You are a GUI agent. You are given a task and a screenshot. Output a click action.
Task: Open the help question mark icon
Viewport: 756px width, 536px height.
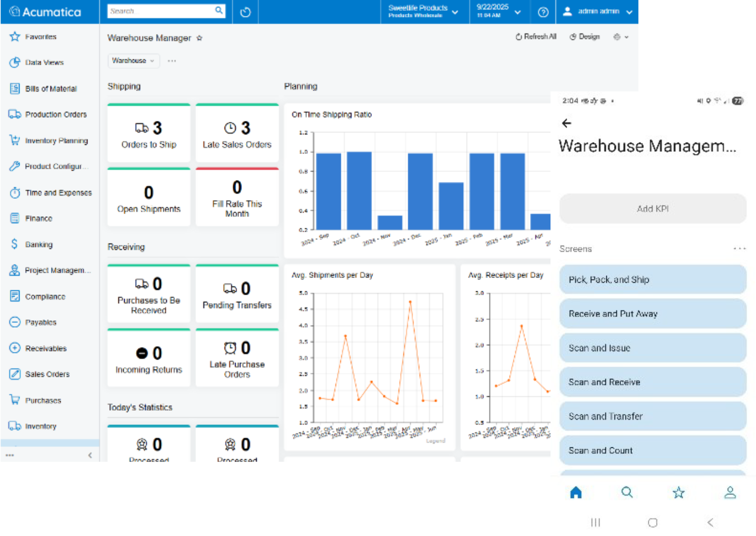coord(543,12)
